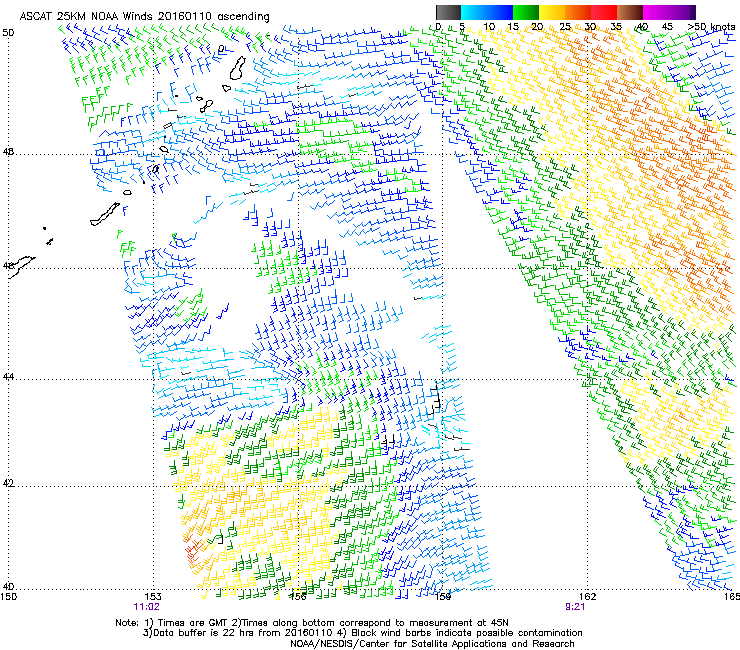
Task: Click the note line about data buffer 22 hrs
Action: coord(362,633)
